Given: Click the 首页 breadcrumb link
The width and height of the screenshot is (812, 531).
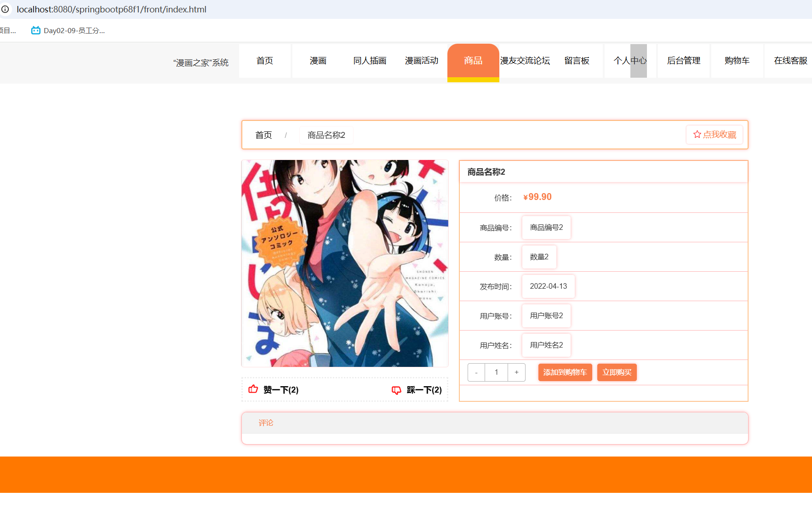Looking at the screenshot, I should coord(263,135).
